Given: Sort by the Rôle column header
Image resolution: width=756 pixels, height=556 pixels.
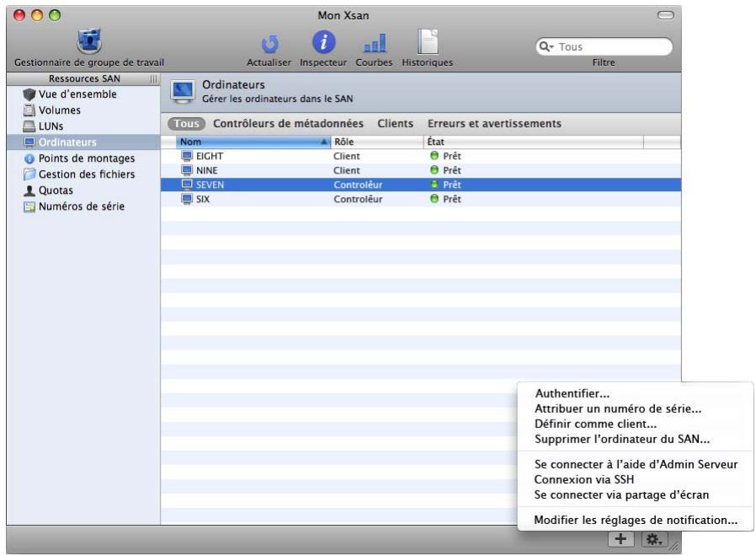Looking at the screenshot, I should tap(377, 142).
